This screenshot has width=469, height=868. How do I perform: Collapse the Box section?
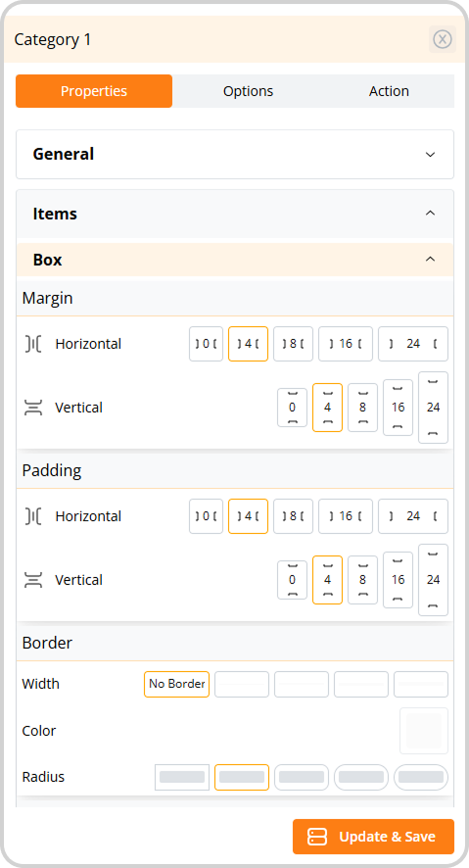235,260
